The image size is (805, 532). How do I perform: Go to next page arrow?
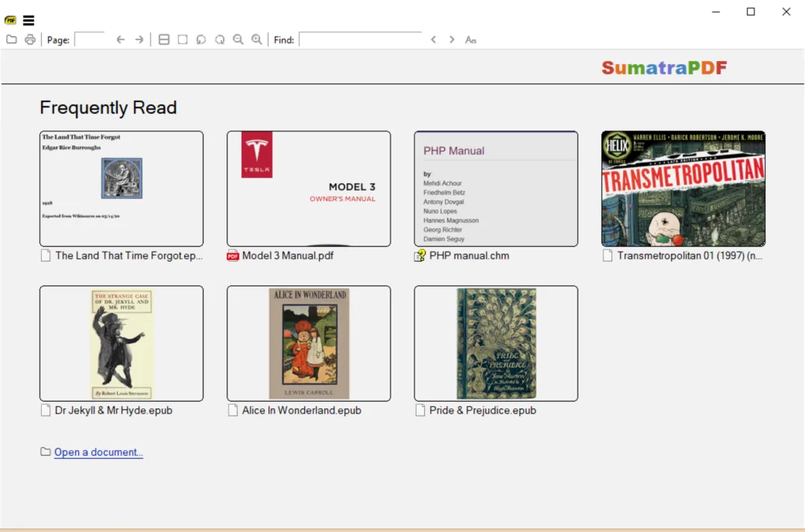(139, 39)
